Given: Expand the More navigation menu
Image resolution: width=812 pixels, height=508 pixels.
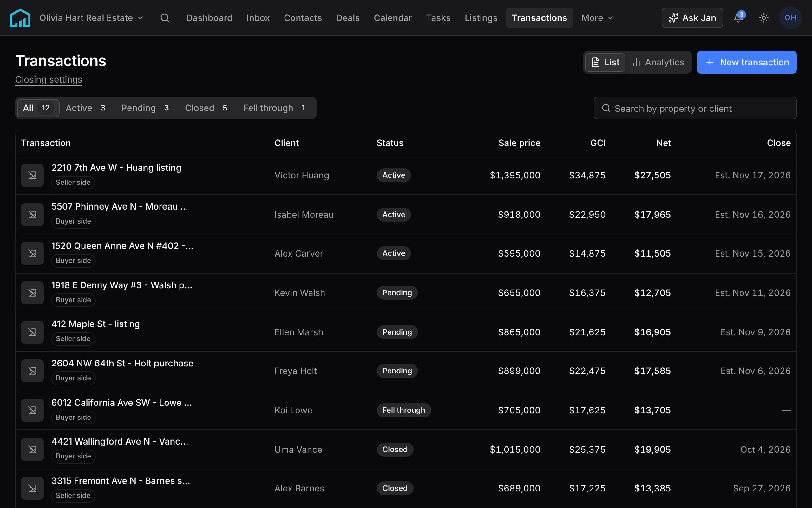Looking at the screenshot, I should [597, 18].
